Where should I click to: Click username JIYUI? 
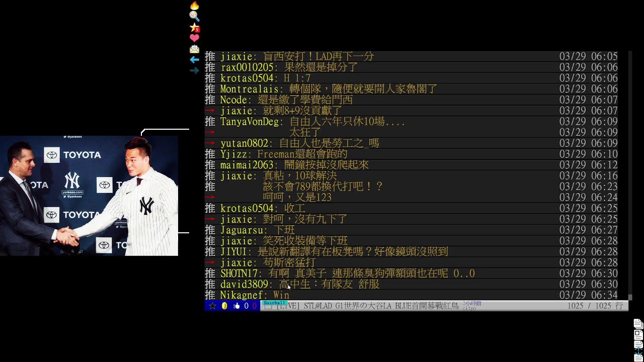point(233,252)
